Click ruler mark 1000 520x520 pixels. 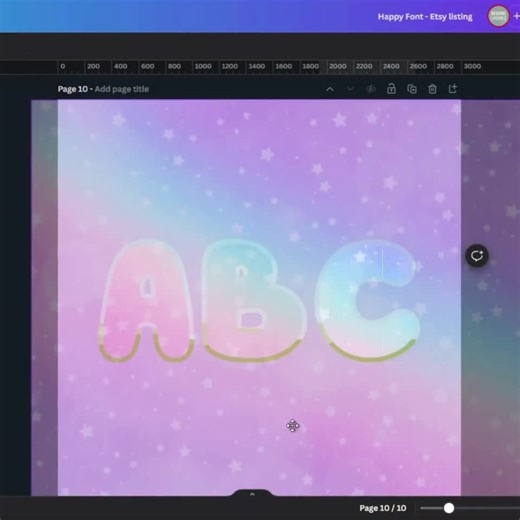pyautogui.click(x=203, y=66)
